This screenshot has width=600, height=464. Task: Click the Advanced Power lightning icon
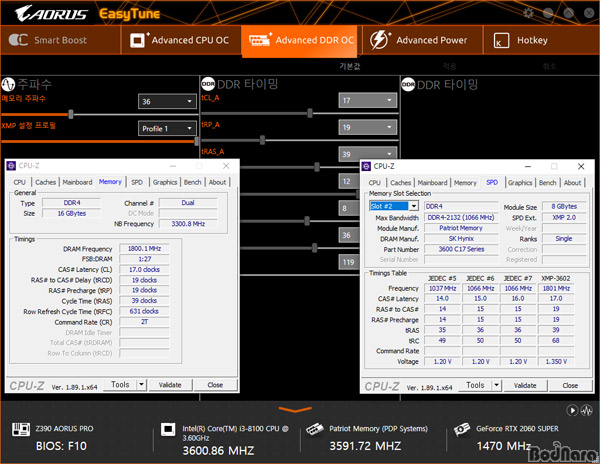pos(379,40)
